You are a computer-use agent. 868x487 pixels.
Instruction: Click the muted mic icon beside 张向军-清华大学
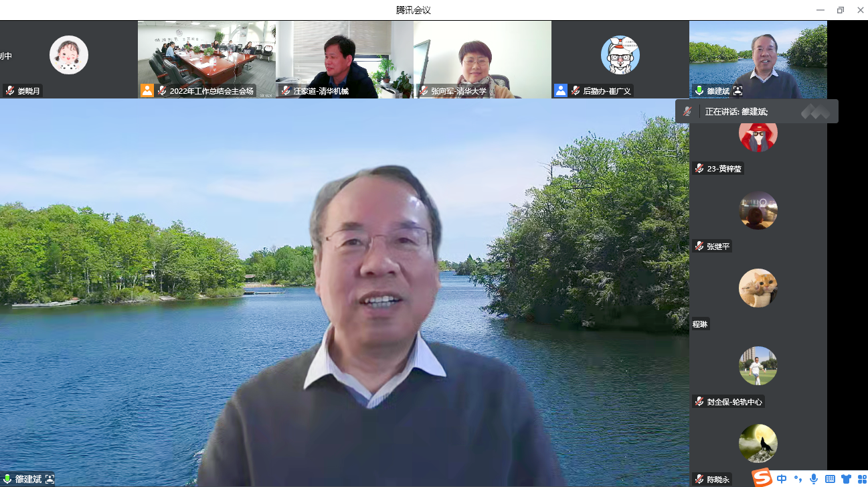[424, 90]
